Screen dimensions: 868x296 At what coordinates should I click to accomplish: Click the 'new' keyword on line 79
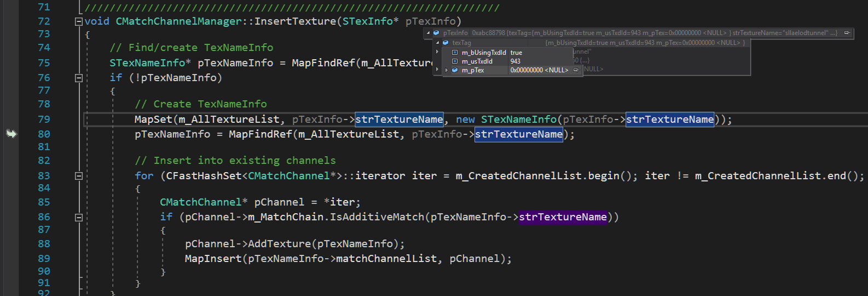465,119
